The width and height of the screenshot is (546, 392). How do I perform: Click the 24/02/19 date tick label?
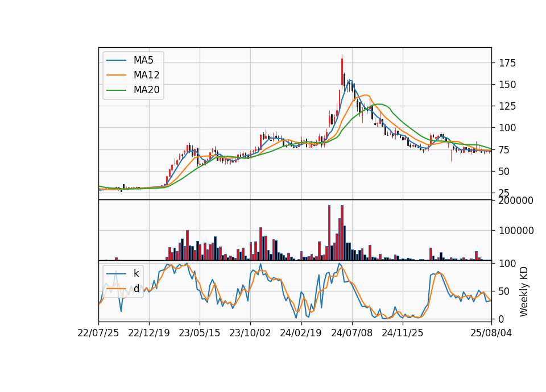[x=301, y=333]
